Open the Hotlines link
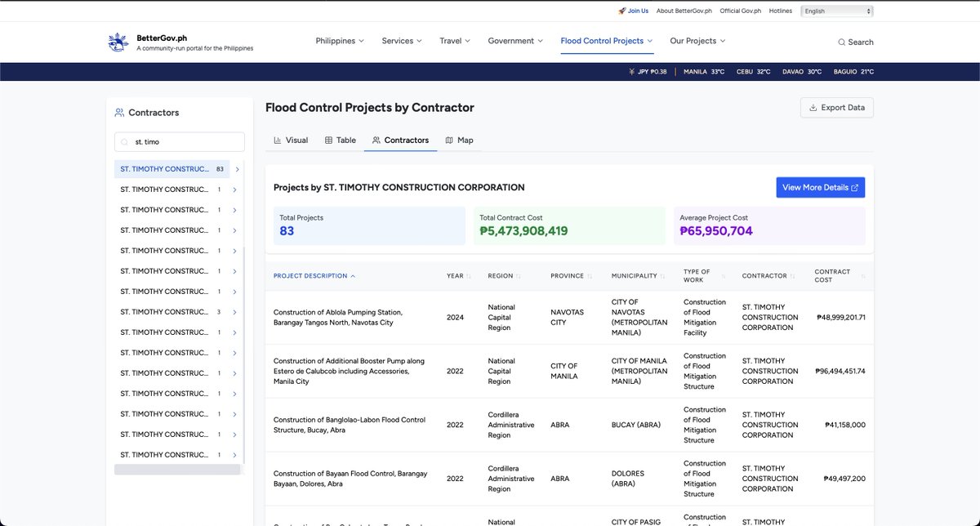 tap(781, 11)
